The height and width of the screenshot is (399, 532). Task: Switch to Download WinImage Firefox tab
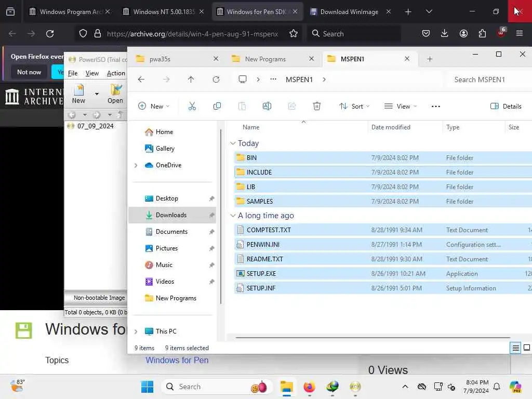point(351,11)
